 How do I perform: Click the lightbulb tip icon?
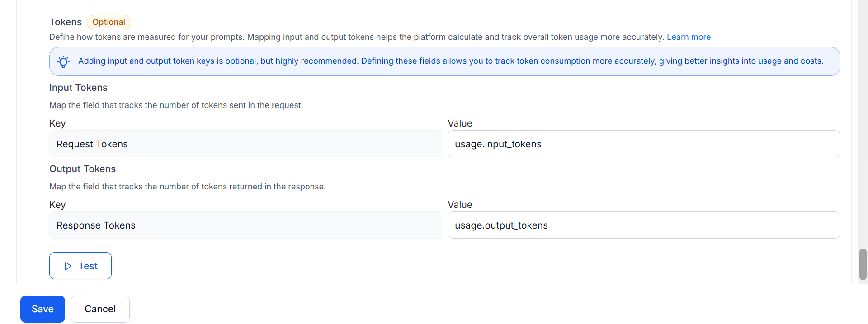tap(63, 61)
